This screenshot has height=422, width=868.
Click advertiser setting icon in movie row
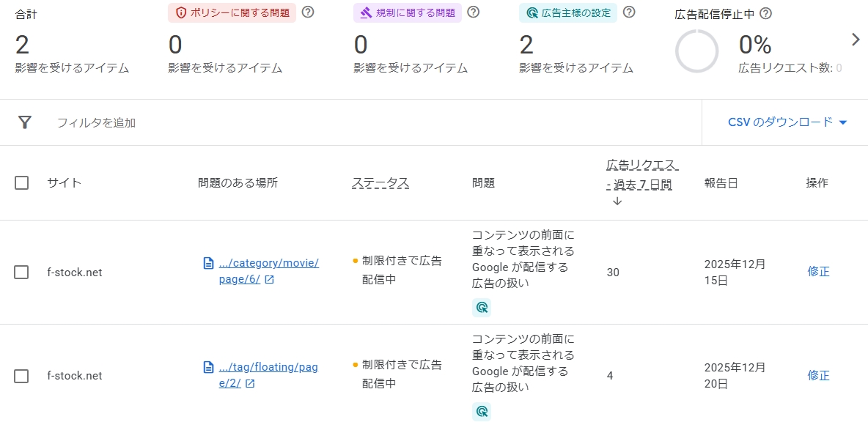(x=482, y=308)
